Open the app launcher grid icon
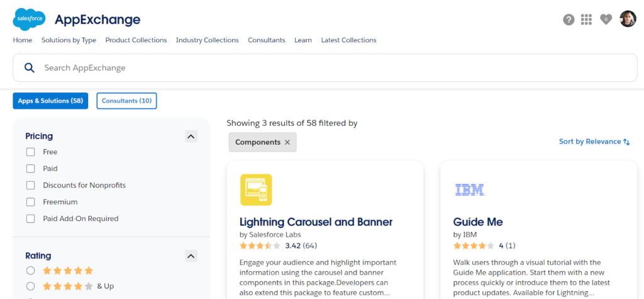 coord(586,20)
